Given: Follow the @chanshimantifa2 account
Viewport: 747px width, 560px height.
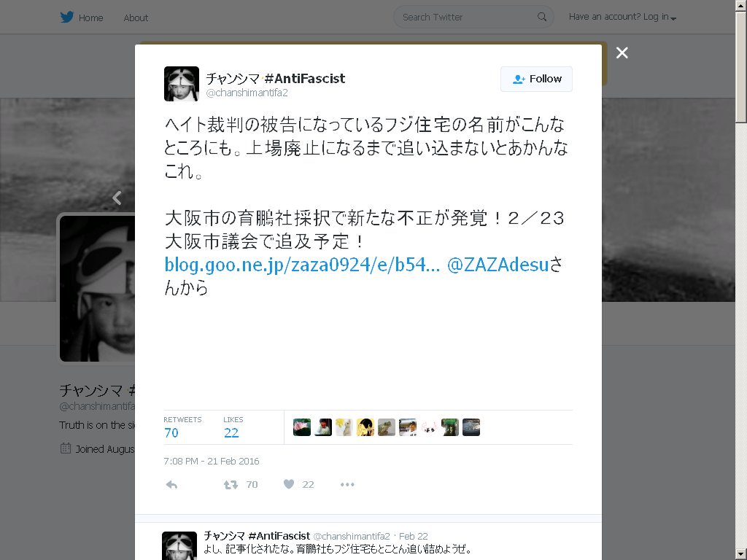Looking at the screenshot, I should click(536, 79).
